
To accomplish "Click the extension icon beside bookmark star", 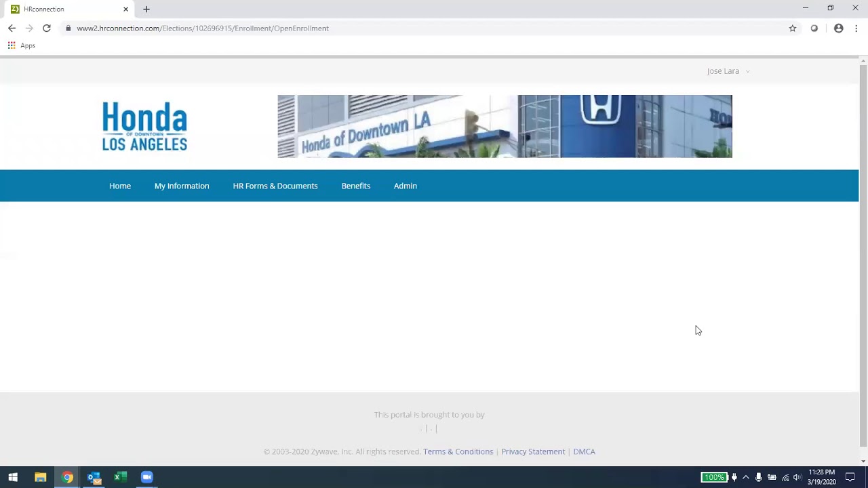I will [x=814, y=28].
